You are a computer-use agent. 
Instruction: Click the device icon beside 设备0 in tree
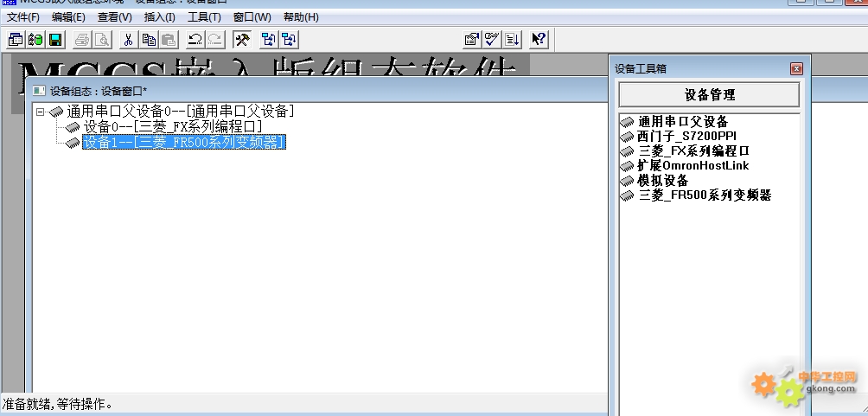pos(73,128)
